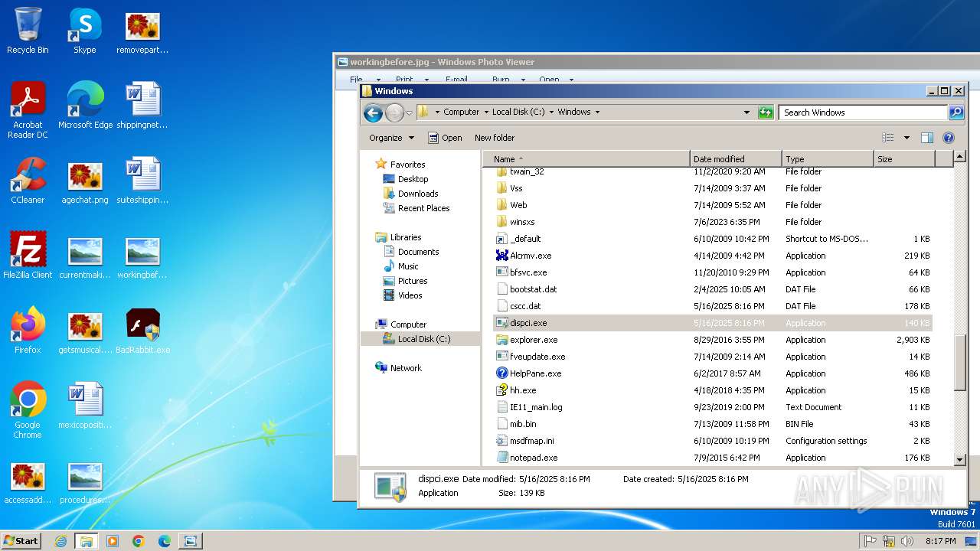Screen dimensions: 980x551
Task: Click Chrome icon in the taskbar
Action: [139, 541]
